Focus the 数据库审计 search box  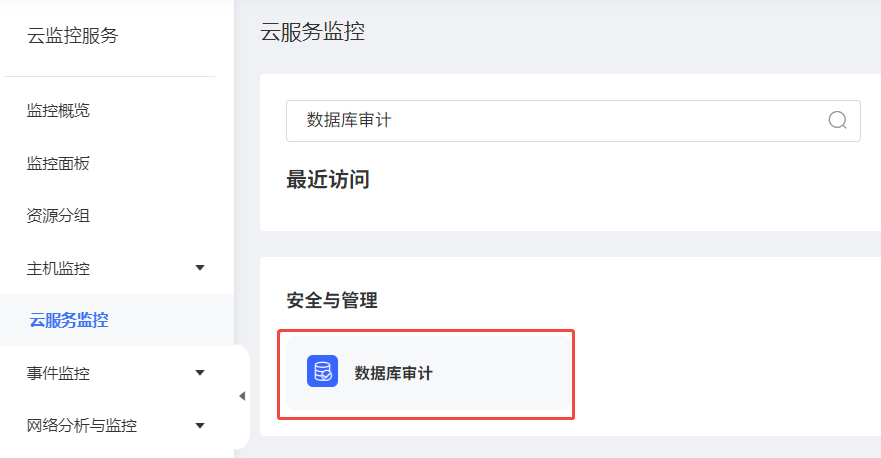click(550, 121)
